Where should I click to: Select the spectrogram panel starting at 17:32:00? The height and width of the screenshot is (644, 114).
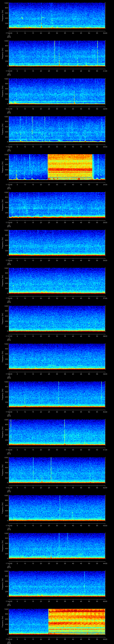click(x=57, y=129)
